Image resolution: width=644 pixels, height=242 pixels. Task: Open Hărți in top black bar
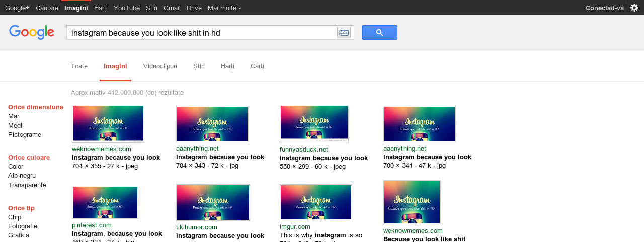pos(101,8)
